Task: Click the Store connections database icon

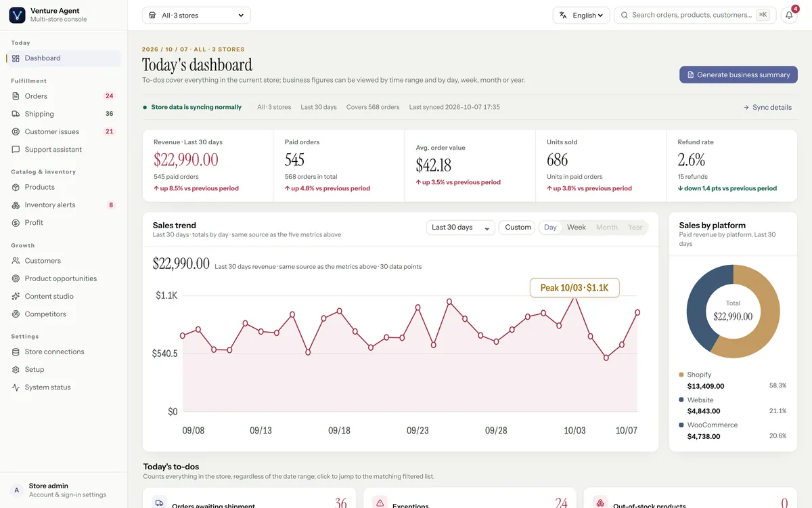Action: (16, 352)
